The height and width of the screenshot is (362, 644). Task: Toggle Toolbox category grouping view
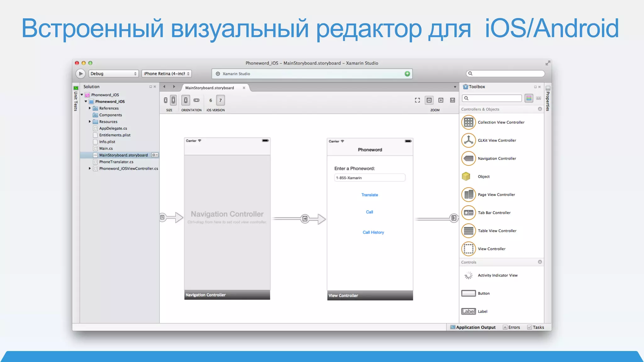coord(529,98)
